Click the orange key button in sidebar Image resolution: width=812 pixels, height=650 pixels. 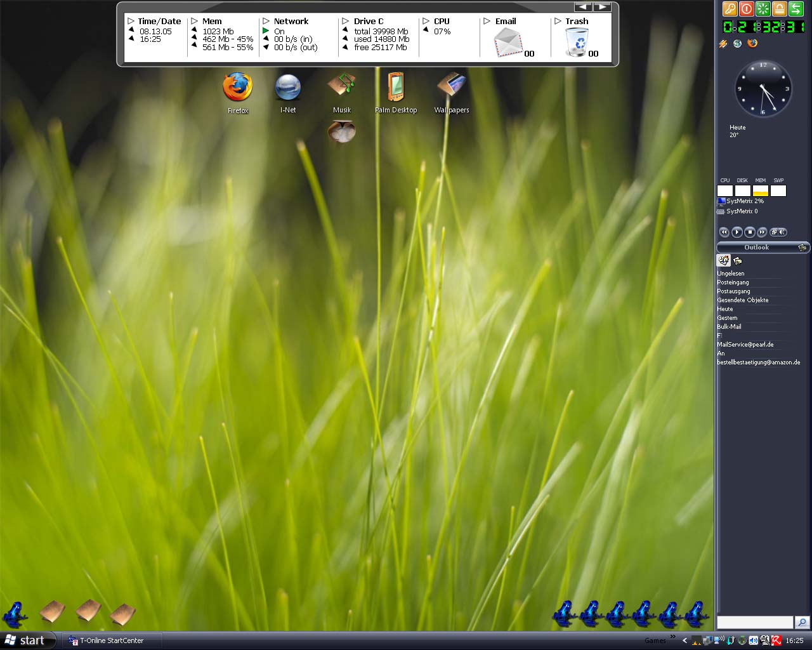tap(730, 9)
